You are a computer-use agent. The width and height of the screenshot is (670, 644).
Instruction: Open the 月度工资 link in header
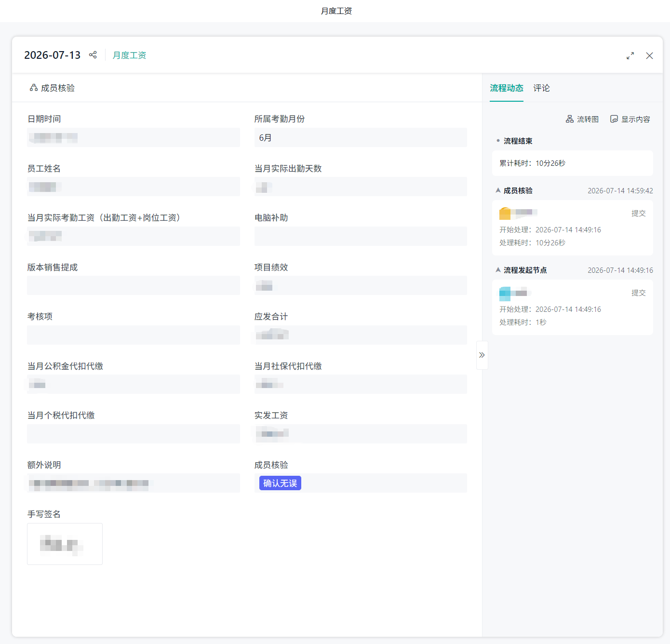[x=129, y=55]
